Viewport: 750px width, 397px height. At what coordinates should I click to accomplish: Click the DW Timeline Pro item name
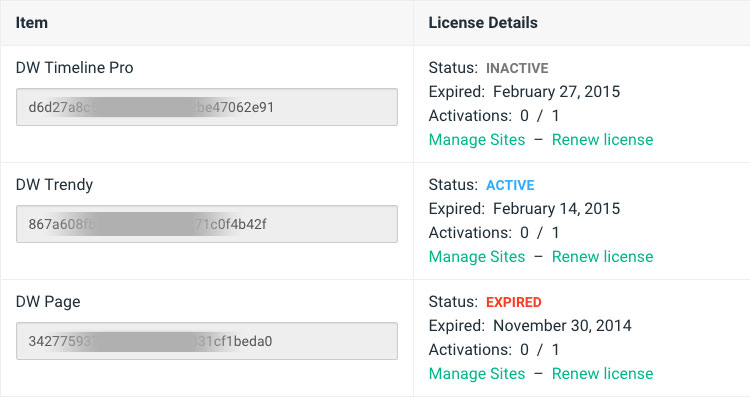[75, 67]
